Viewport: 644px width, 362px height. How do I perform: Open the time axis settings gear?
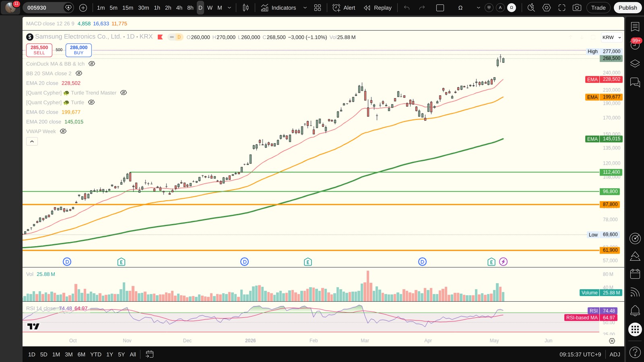pyautogui.click(x=612, y=341)
